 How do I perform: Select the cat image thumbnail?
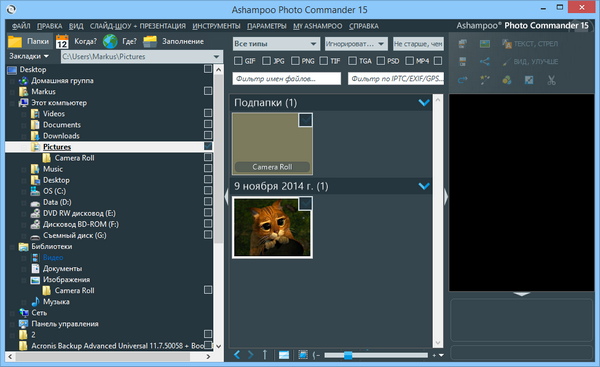coord(272,227)
